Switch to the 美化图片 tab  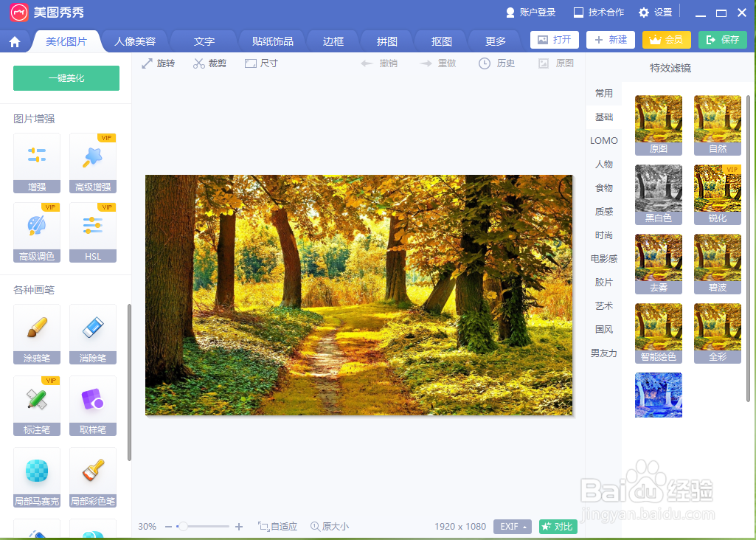66,41
